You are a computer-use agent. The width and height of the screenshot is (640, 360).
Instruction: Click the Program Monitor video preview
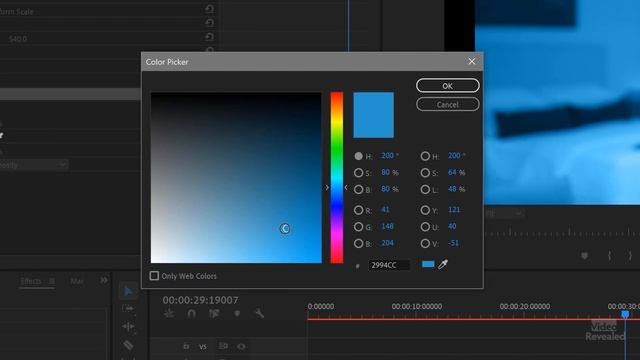point(558,102)
